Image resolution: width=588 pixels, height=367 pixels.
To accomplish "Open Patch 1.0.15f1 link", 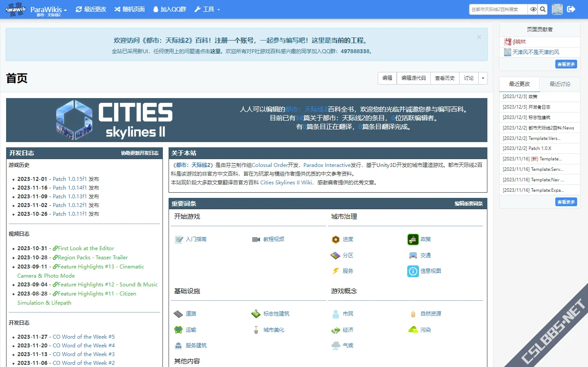I will point(70,179).
